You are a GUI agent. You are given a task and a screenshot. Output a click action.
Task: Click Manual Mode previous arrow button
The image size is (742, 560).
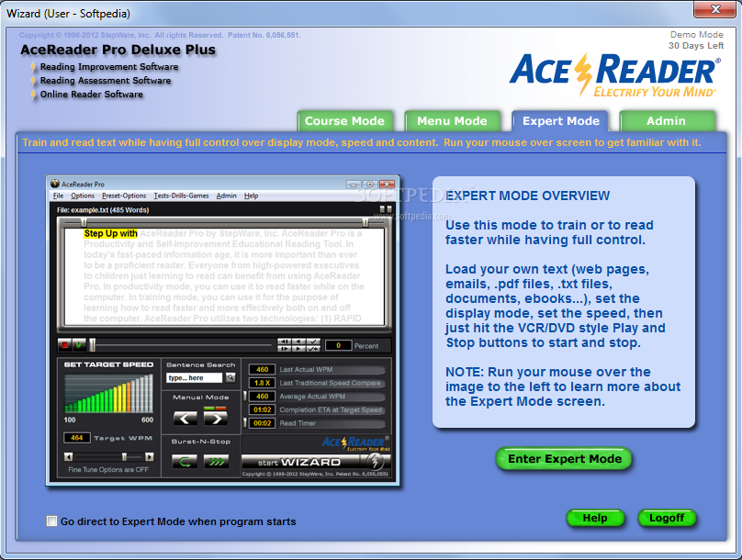coord(185,418)
